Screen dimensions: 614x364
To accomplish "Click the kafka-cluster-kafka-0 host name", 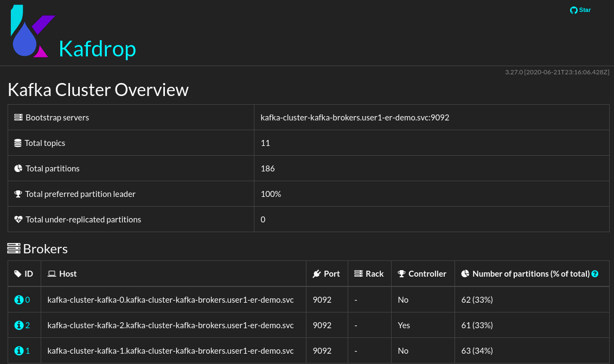I will 170,300.
